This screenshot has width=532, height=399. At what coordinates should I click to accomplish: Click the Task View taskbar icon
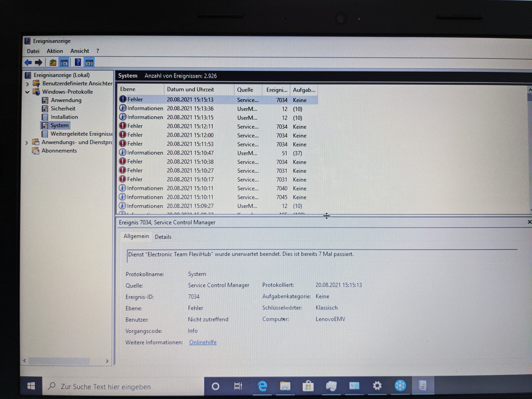tap(238, 386)
